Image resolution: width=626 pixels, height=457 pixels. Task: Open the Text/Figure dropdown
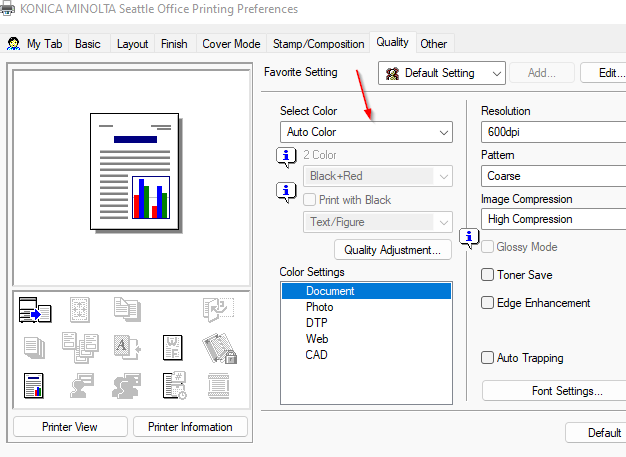[378, 222]
